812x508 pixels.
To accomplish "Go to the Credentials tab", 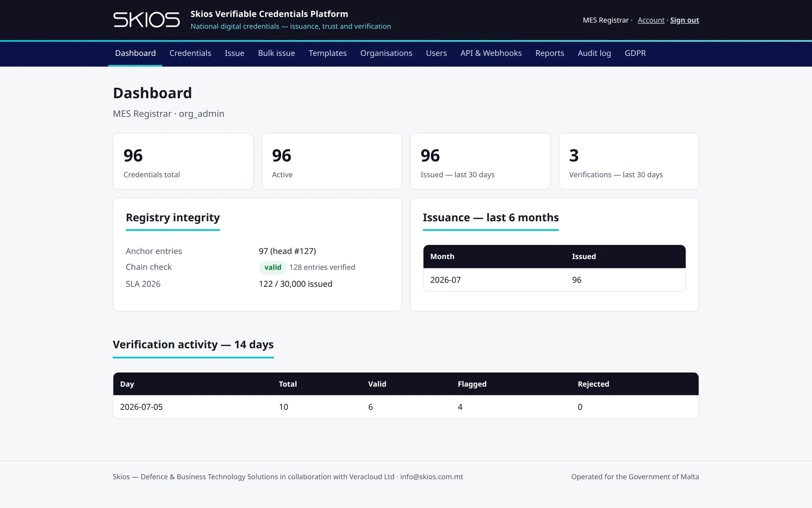I will pyautogui.click(x=190, y=53).
